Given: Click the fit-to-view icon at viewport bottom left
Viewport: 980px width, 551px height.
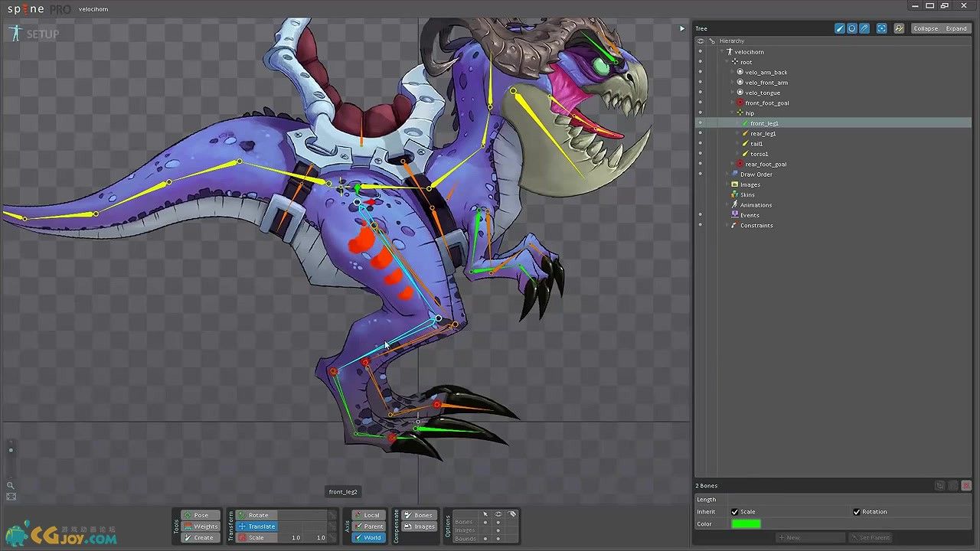Looking at the screenshot, I should point(11,497).
